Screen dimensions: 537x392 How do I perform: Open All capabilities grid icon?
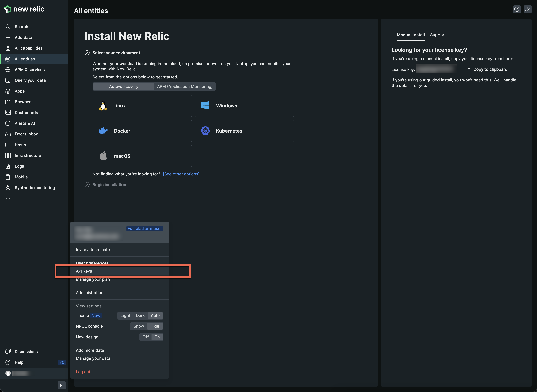8,48
